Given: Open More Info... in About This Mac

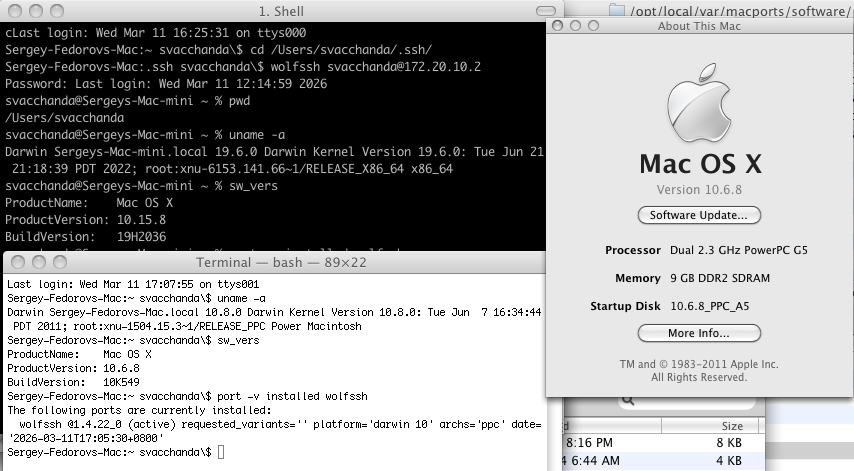Looking at the screenshot, I should click(699, 333).
